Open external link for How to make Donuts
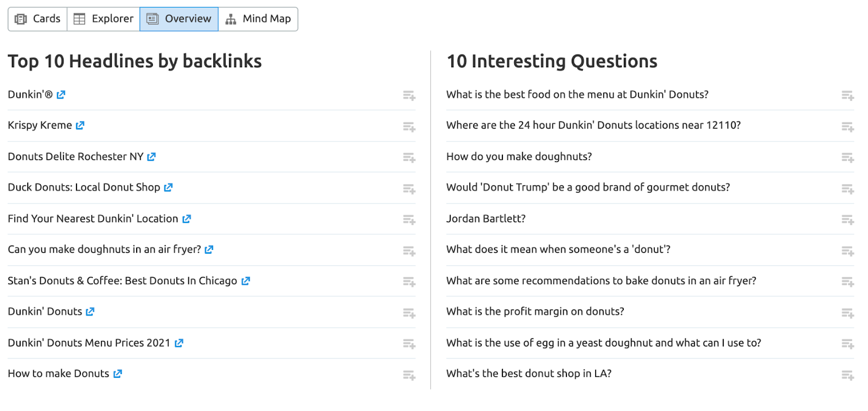This screenshot has height=411, width=868. (117, 374)
